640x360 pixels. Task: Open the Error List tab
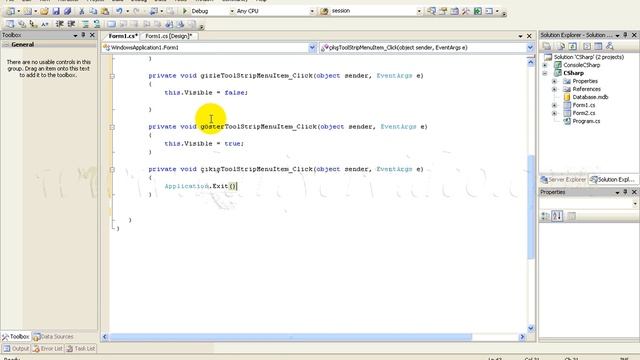(x=48, y=349)
